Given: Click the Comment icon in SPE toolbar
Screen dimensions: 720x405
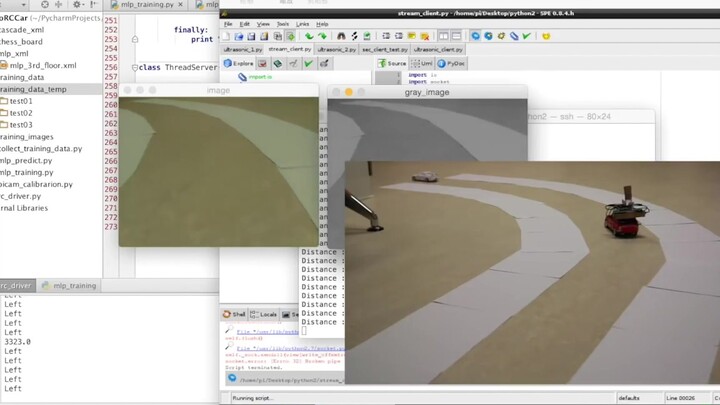Looking at the screenshot, I should click(x=411, y=36).
